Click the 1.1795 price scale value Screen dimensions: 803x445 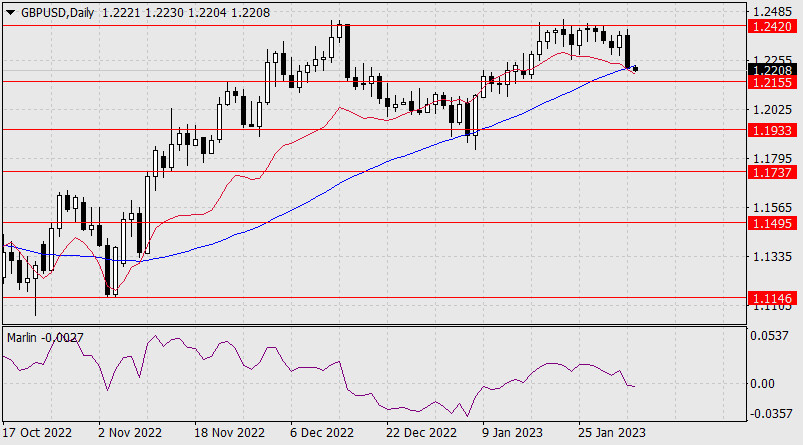(x=772, y=159)
